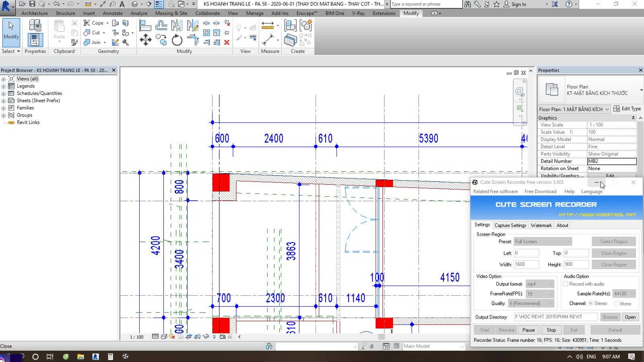Expand Schedules/Quantities tree node
Screen dimensions: 644x362
coord(4,93)
